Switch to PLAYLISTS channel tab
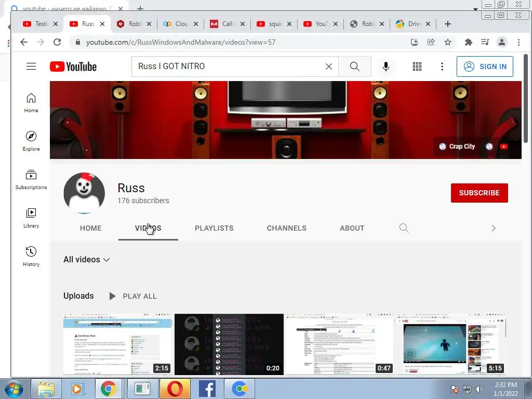 pos(214,228)
